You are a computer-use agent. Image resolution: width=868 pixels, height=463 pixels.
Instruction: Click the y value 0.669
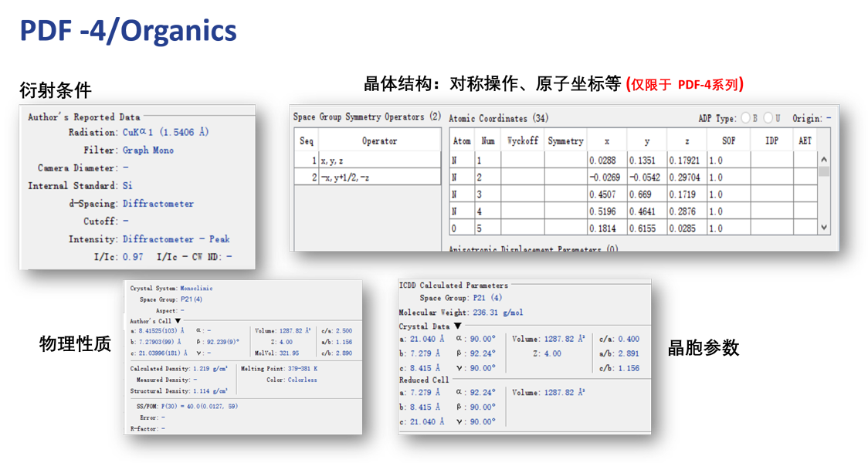coord(640,194)
